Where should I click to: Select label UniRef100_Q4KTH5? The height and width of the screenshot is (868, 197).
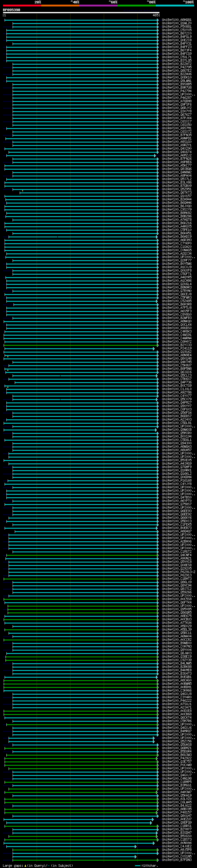[x=177, y=362]
